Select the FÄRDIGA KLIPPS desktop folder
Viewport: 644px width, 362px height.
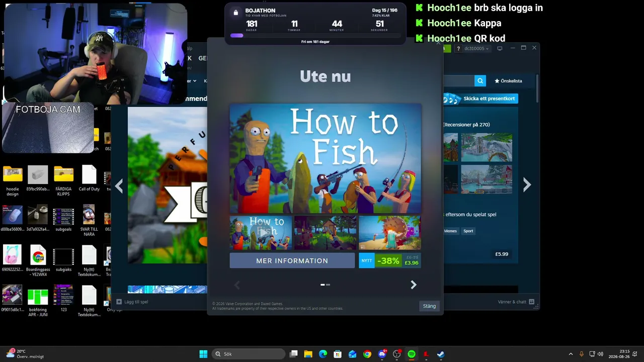[63, 181]
